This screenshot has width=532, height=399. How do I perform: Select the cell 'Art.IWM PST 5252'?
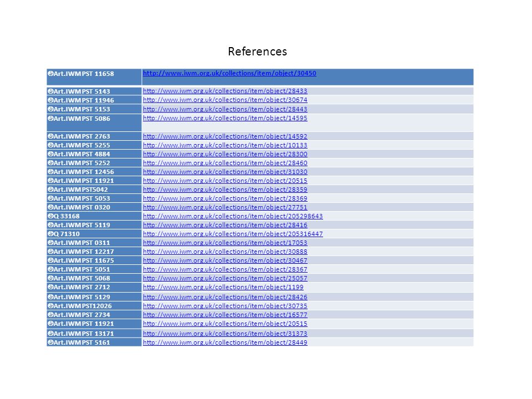coord(94,163)
